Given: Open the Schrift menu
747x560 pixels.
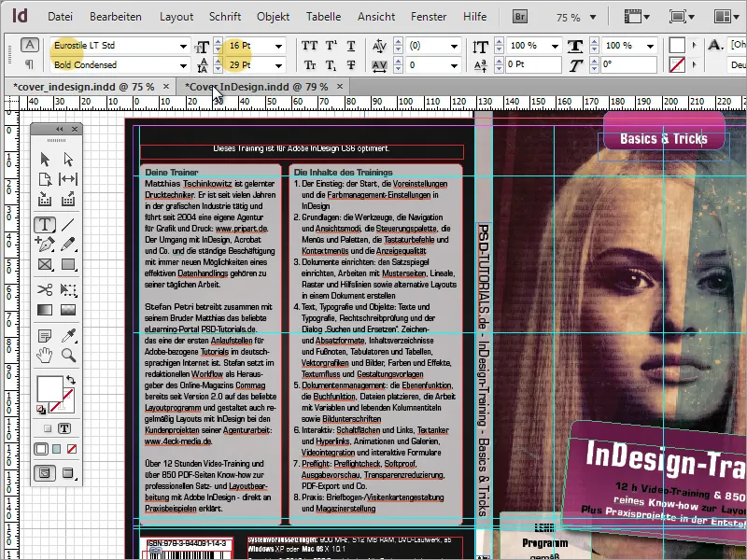Looking at the screenshot, I should pos(225,17).
